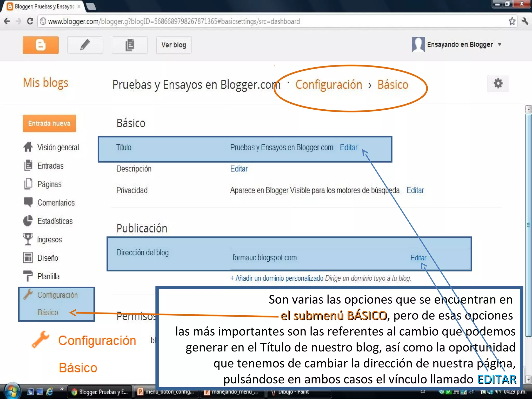532x399 pixels.
Task: Click Añadir un dominio personalizado link
Action: 277,278
